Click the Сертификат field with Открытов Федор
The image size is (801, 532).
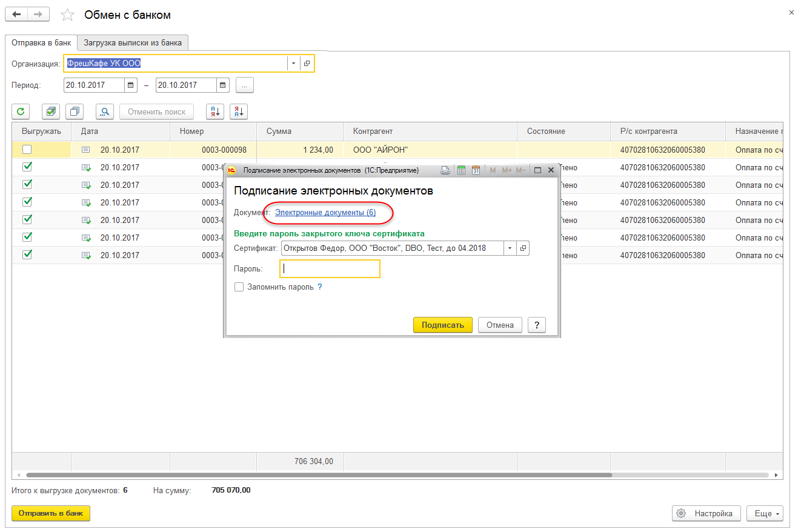tap(393, 248)
